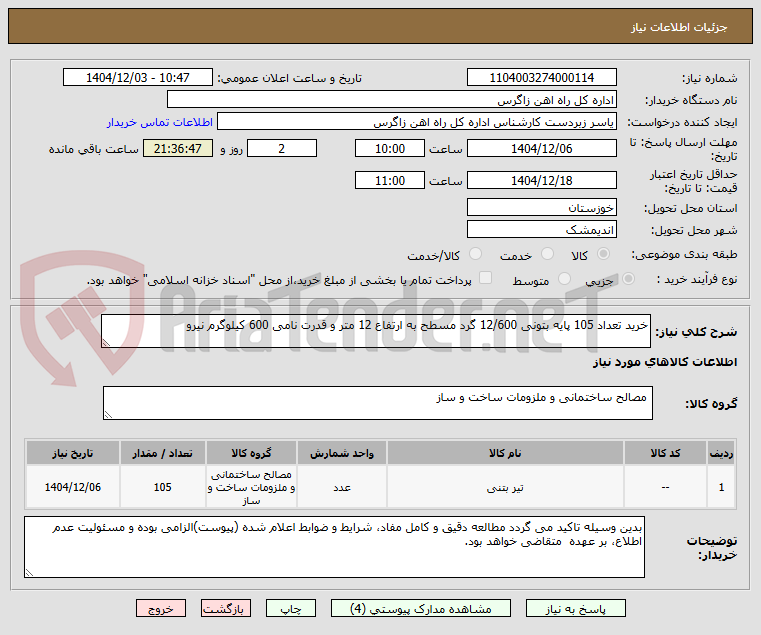The image size is (761, 635).
Task: Click the شماره نیاز field 1104003274000114
Action: 542,77
